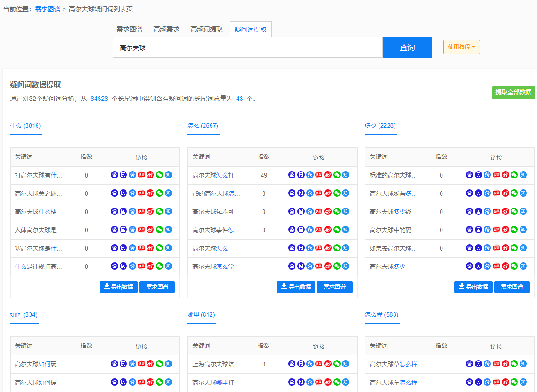The height and width of the screenshot is (392, 537).
Task: Click the 微信 icon beside 什么是违规打高 keyword
Action: coord(159,266)
